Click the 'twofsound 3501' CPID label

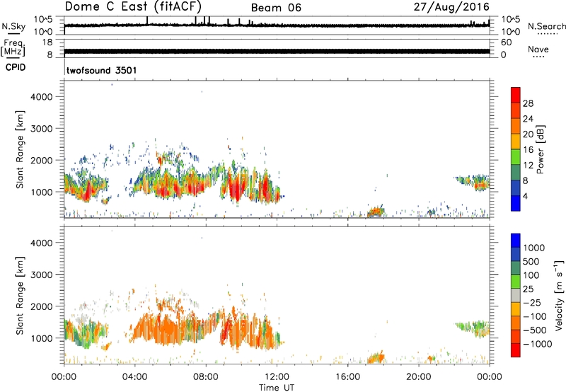click(102, 70)
